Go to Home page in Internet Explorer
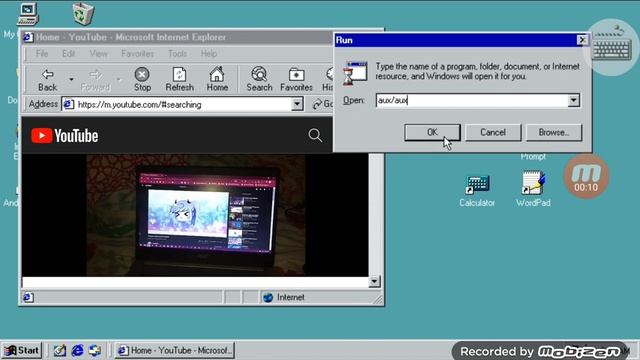This screenshot has width=640, height=360. 217,80
